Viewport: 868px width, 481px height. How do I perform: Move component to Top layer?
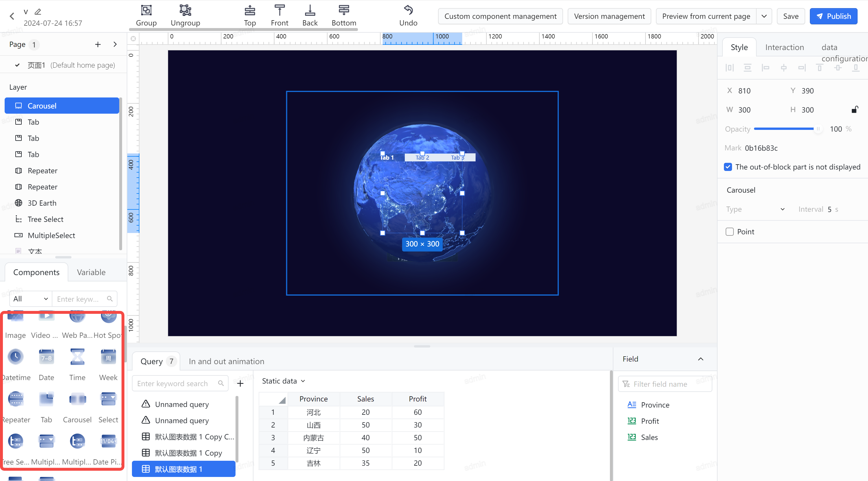point(250,16)
